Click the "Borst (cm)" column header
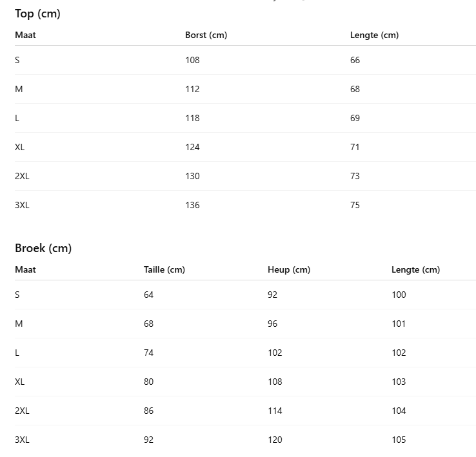 click(x=206, y=35)
